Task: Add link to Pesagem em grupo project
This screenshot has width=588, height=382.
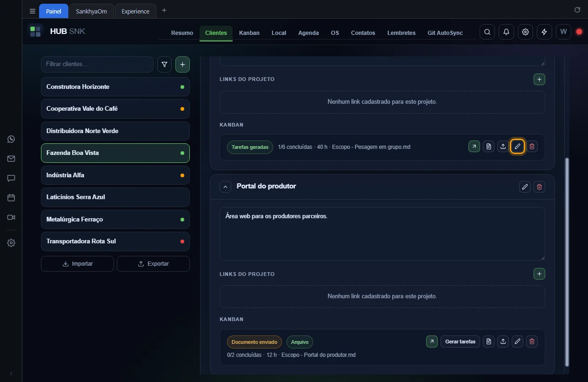Action: [539, 80]
